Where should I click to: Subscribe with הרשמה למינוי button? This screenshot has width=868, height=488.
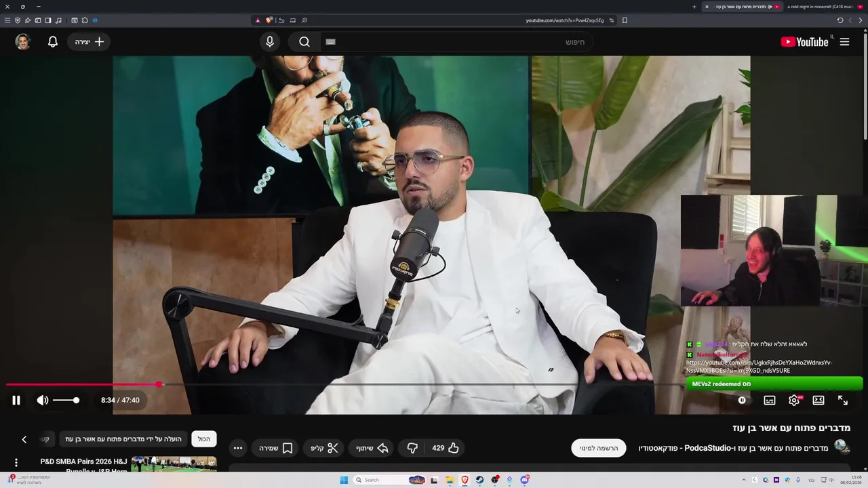(599, 448)
